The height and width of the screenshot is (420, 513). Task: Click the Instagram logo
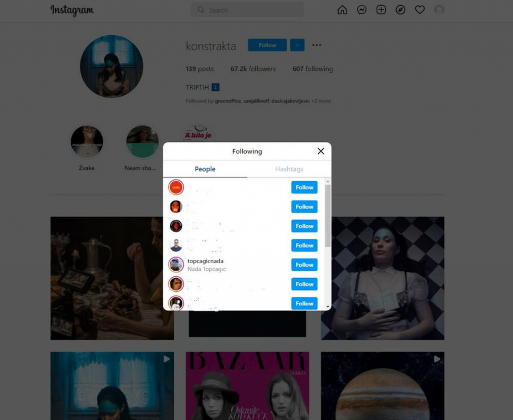click(x=72, y=10)
